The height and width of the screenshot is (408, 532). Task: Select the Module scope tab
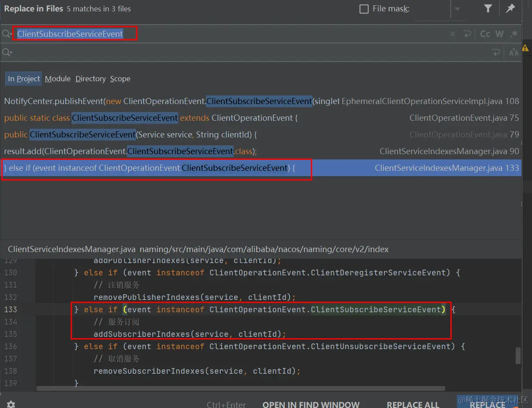click(x=58, y=79)
